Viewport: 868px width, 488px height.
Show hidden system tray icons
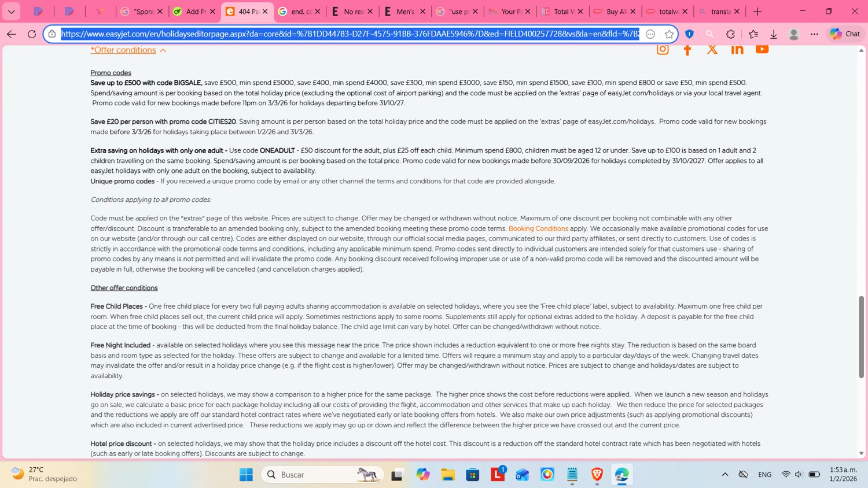[x=724, y=475]
